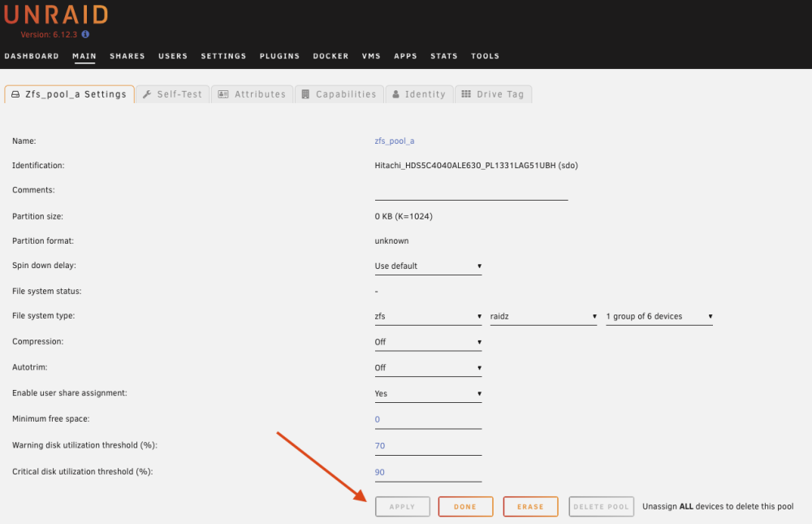Open the Spin down delay dropdown

428,266
